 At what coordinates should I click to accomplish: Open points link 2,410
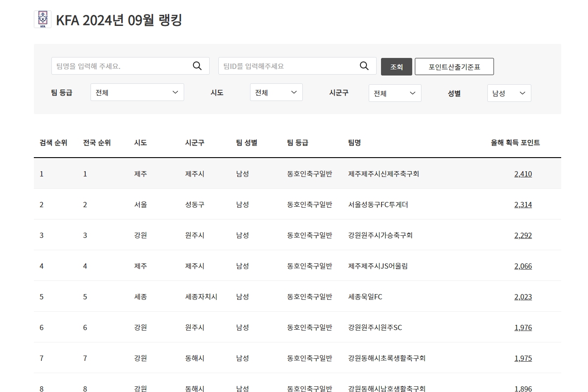point(523,174)
